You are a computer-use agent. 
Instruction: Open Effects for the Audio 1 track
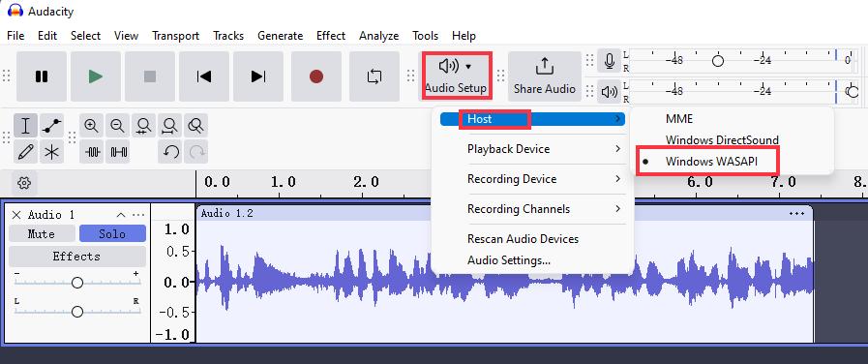tap(77, 257)
